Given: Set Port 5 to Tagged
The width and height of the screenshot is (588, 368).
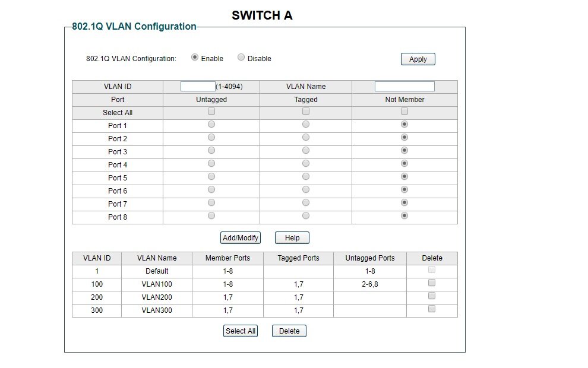Looking at the screenshot, I should [x=306, y=176].
